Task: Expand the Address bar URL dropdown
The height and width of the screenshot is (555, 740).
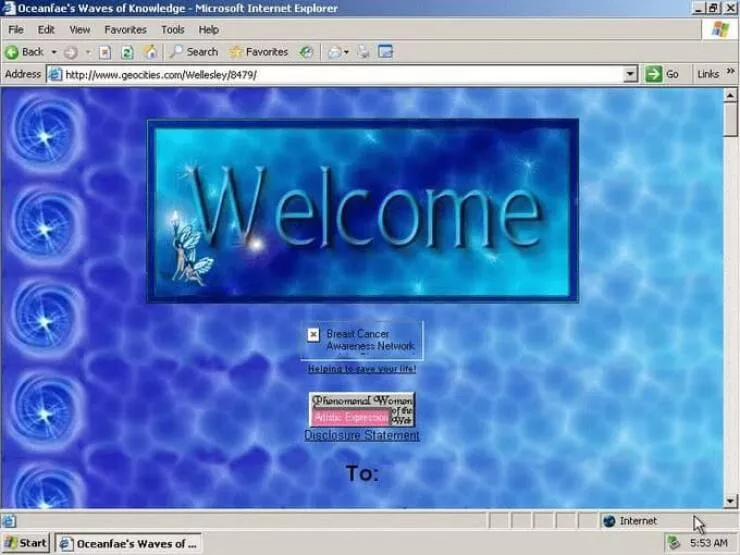Action: [630, 74]
